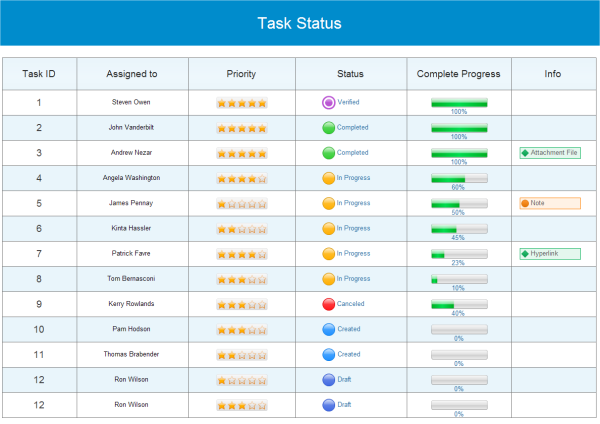Viewport: 600px width, 424px height.
Task: Click the 60% progress bar for Angela Washington
Action: point(459,179)
